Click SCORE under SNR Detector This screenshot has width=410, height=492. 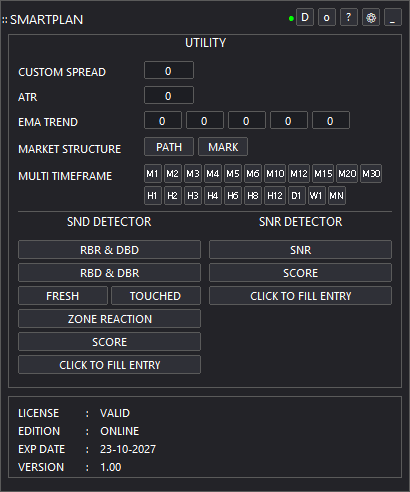coord(300,273)
